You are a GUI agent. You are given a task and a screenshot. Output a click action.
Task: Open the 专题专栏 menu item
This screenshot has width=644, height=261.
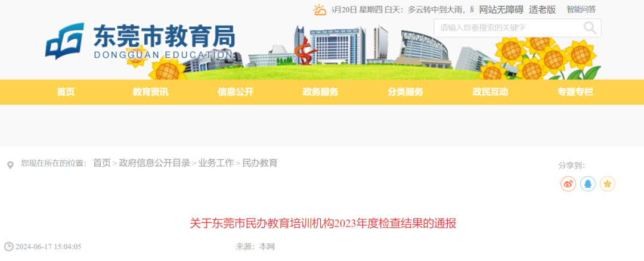pyautogui.click(x=575, y=92)
